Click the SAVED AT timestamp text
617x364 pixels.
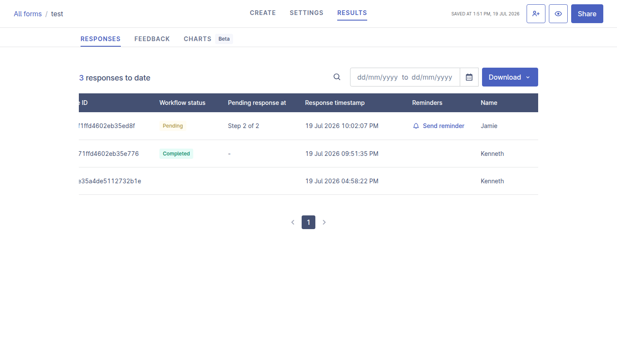[485, 14]
